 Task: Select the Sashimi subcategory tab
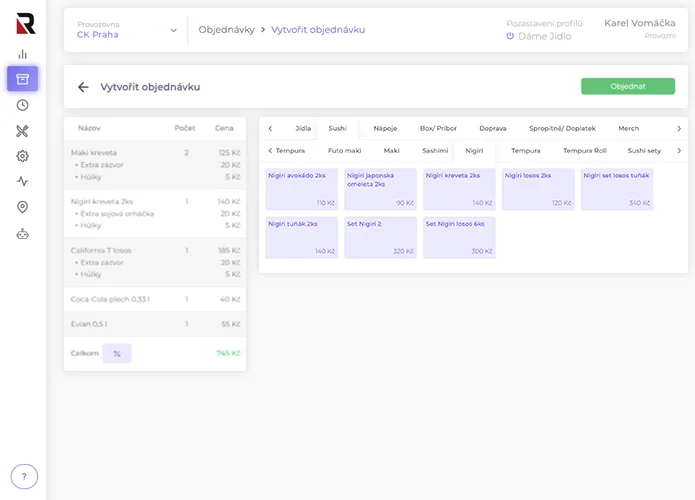point(435,150)
